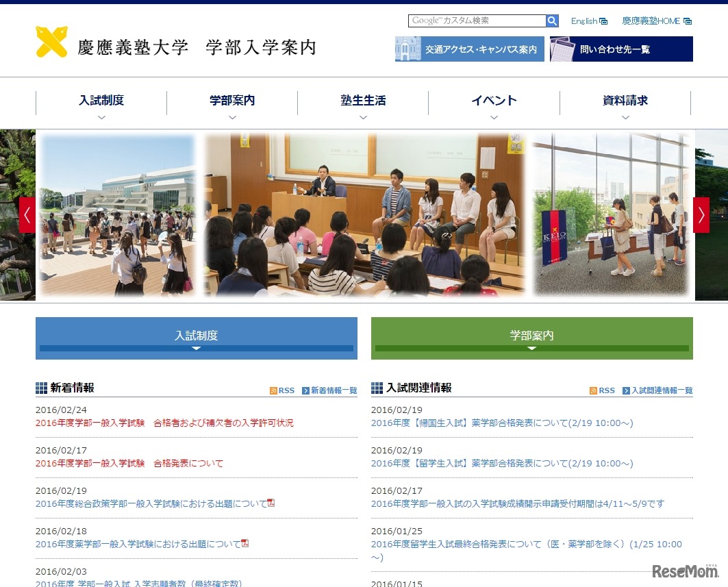Image resolution: width=728 pixels, height=587 pixels.
Task: Click the large blue 入試制度 banner
Action: coord(196,336)
